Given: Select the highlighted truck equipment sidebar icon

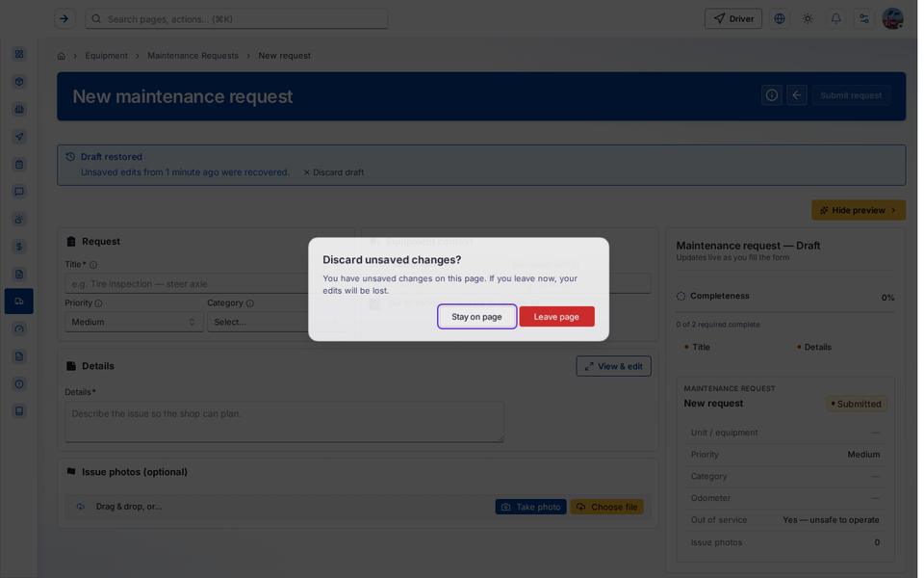Looking at the screenshot, I should 19,302.
